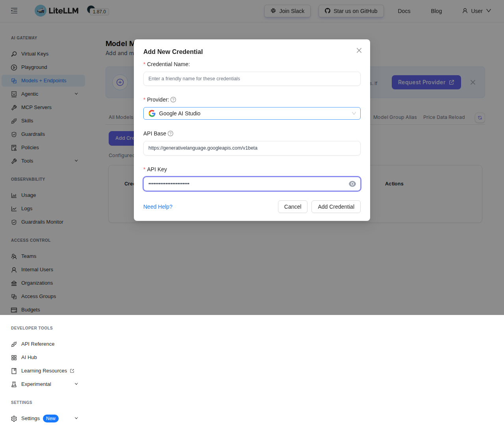The image size is (504, 426).
Task: Open the Virtual Keys key icon
Action: [x=14, y=54]
